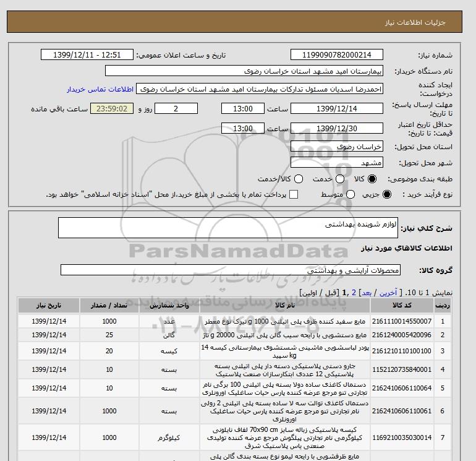This screenshot has height=461, width=476.
Task: Click the bleach liquid item name in row 1
Action: pos(285,321)
